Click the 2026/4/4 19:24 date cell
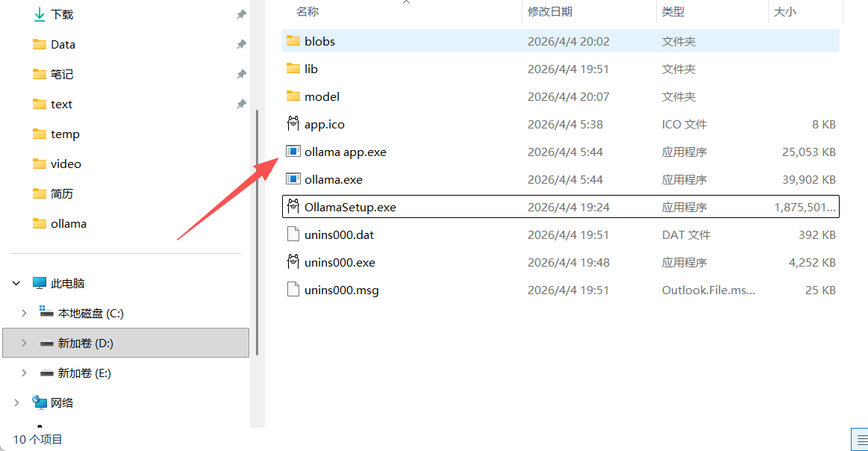Viewport: 868px width, 451px height. tap(569, 208)
